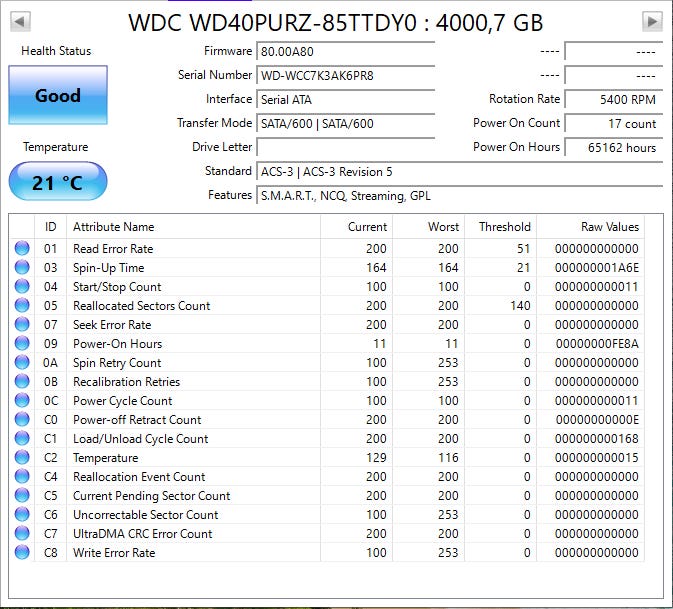673x609 pixels.
Task: Select the Reallocated Sectors Count attribute name
Action: click(142, 306)
